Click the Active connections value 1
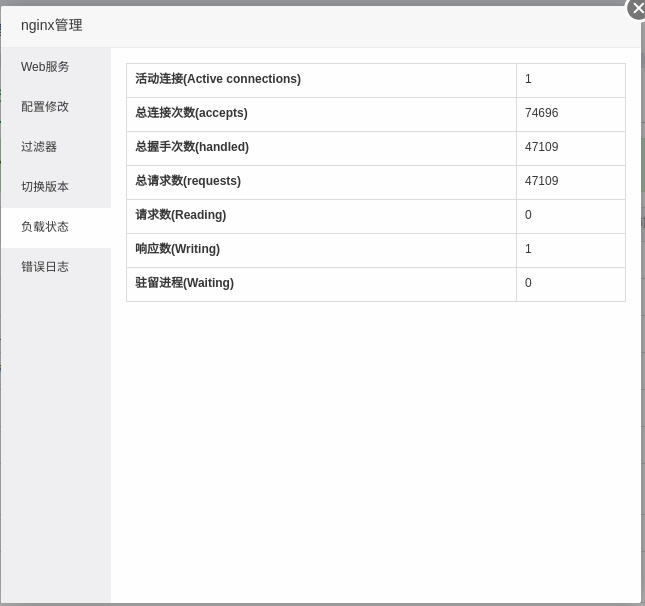The height and width of the screenshot is (606, 645). (x=528, y=79)
